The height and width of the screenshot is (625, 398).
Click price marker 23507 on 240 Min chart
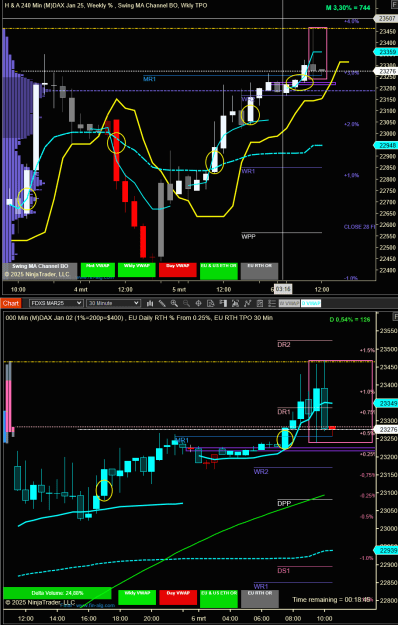(385, 18)
